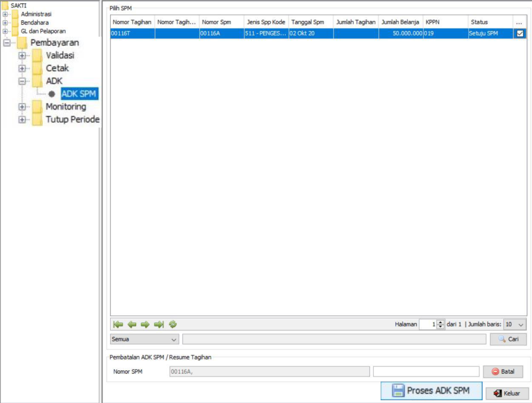The image size is (532, 403).
Task: Click the next page green arrow
Action: click(x=145, y=325)
